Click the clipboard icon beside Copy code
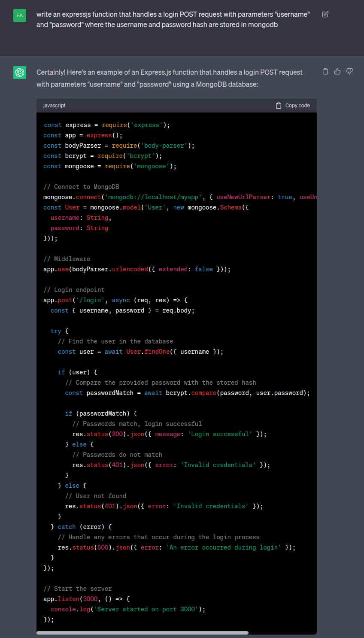This screenshot has height=638, width=364. click(279, 106)
